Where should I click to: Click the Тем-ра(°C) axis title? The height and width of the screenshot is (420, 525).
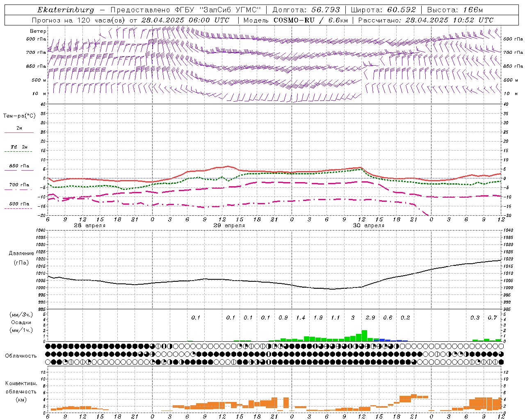pos(19,116)
